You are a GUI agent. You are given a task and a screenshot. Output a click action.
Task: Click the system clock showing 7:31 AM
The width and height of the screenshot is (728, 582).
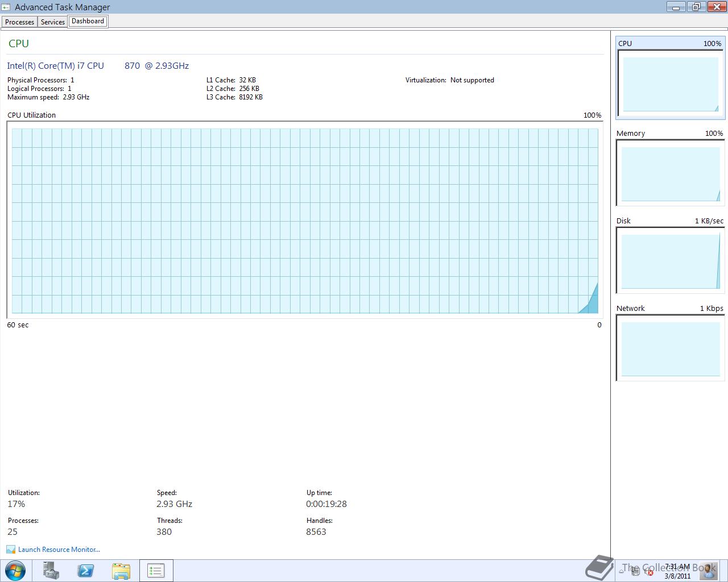(677, 571)
